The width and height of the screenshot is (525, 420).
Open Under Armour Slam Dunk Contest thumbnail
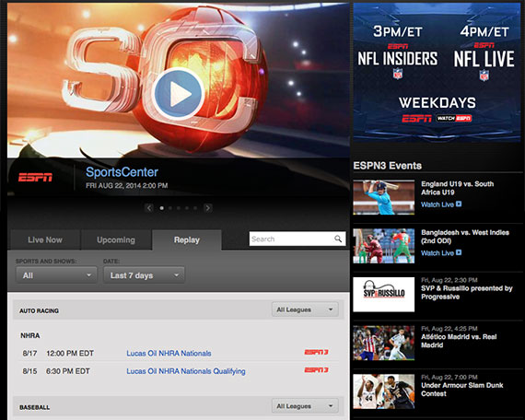[384, 391]
